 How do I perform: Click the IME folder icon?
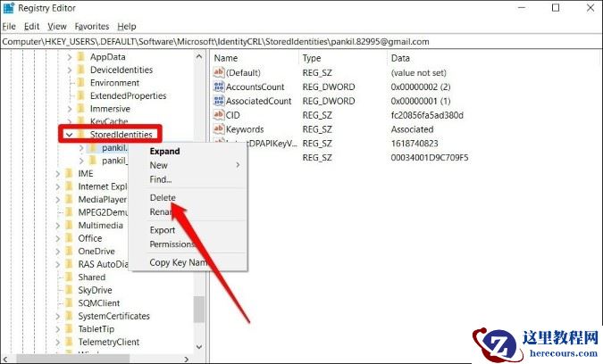[x=69, y=174]
